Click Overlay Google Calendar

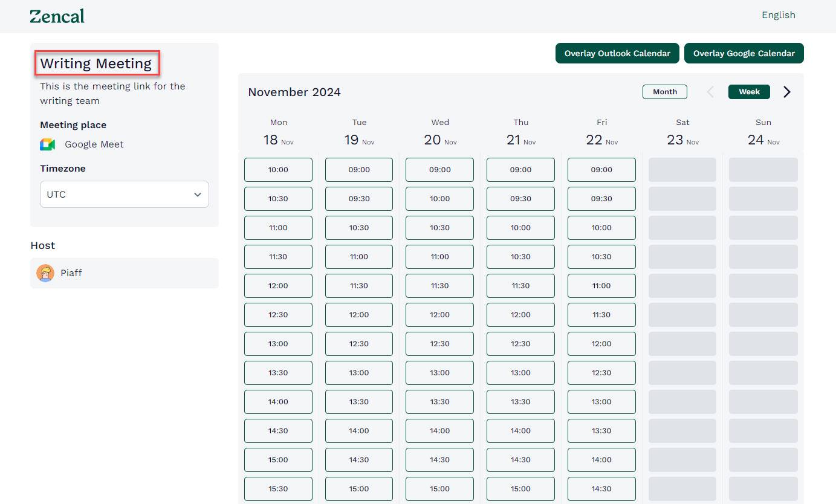pos(744,53)
